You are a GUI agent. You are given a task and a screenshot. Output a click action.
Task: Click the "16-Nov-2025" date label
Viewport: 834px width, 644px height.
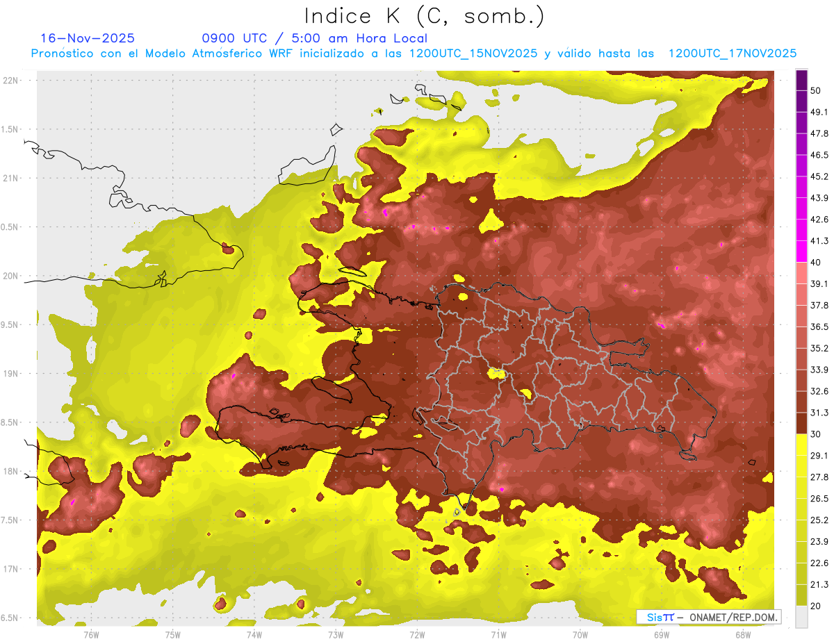[x=88, y=38]
